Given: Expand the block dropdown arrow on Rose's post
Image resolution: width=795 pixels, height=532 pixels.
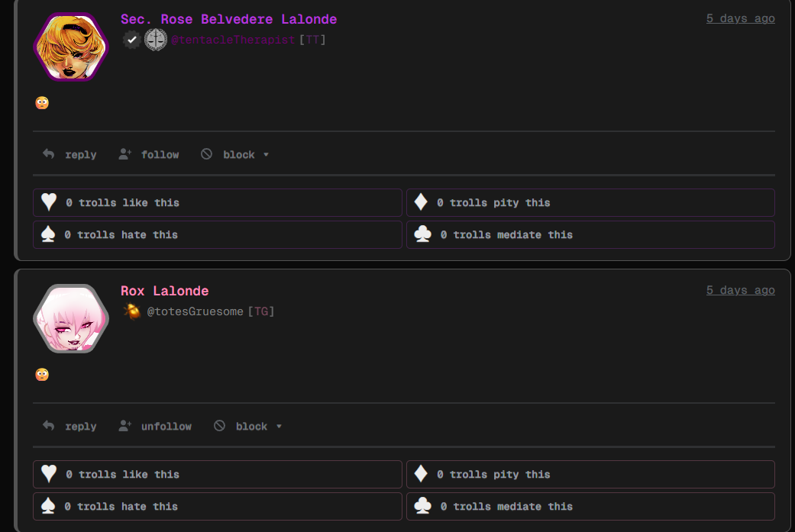Looking at the screenshot, I should [266, 155].
